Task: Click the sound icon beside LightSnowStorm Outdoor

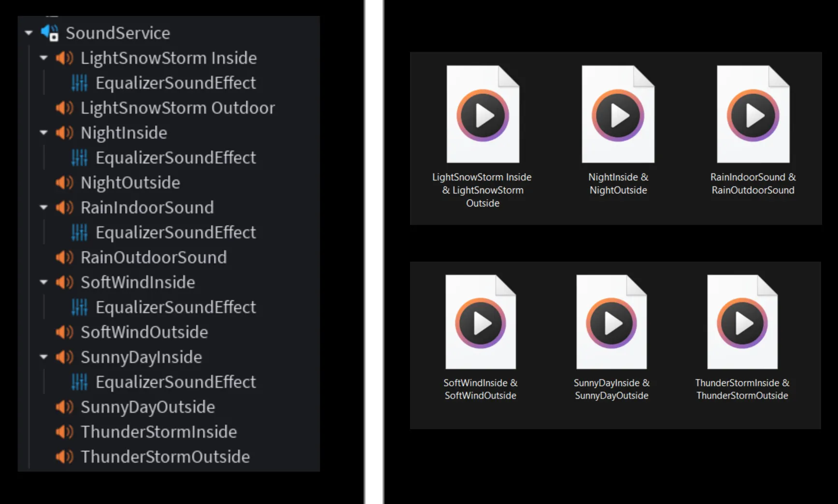Action: coord(64,108)
